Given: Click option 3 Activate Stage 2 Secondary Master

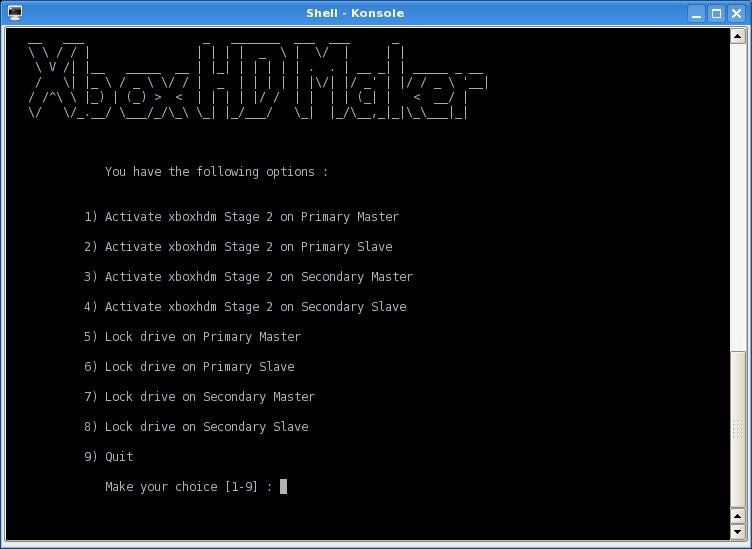Looking at the screenshot, I should pyautogui.click(x=248, y=277).
